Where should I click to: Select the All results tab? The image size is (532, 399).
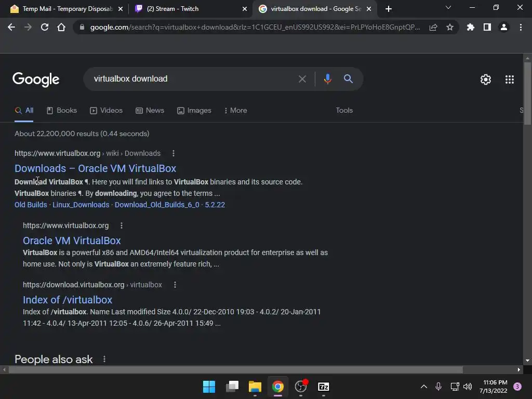(x=24, y=110)
